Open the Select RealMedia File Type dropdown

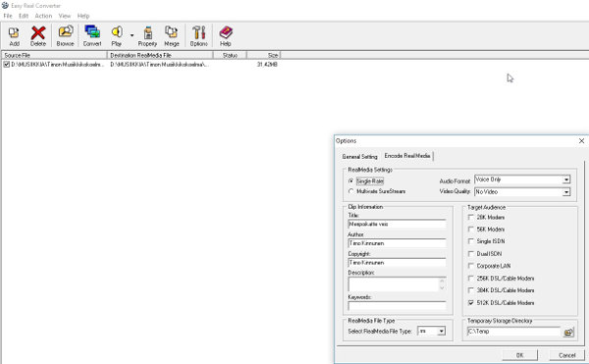click(442, 332)
